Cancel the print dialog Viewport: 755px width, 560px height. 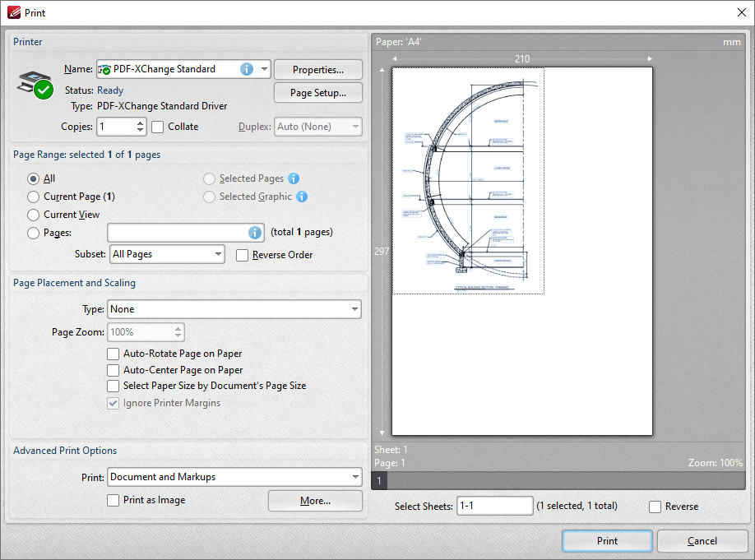coord(702,541)
